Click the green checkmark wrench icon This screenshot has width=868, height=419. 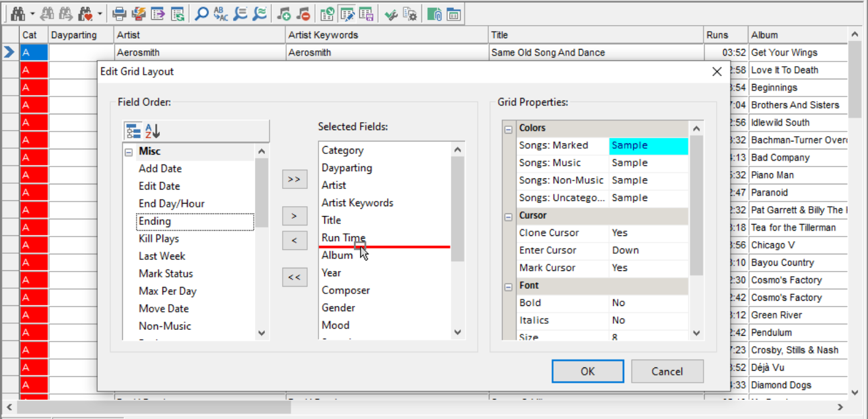click(x=392, y=13)
